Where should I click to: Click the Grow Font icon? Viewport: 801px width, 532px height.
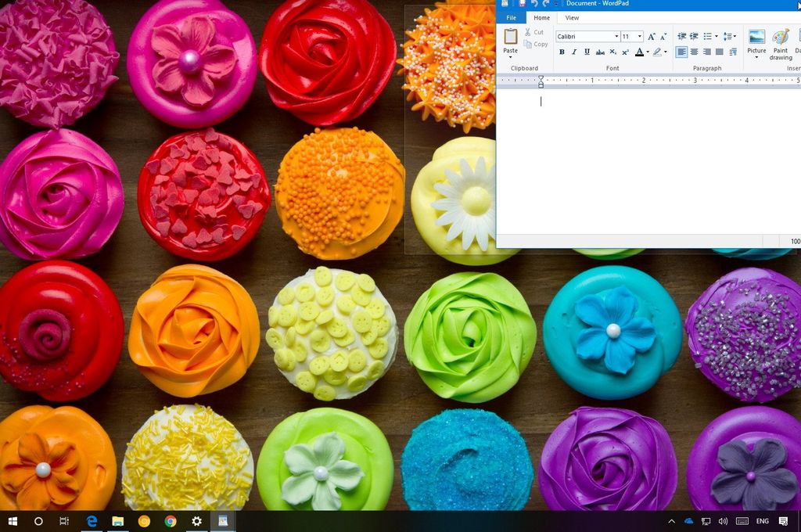(x=651, y=36)
